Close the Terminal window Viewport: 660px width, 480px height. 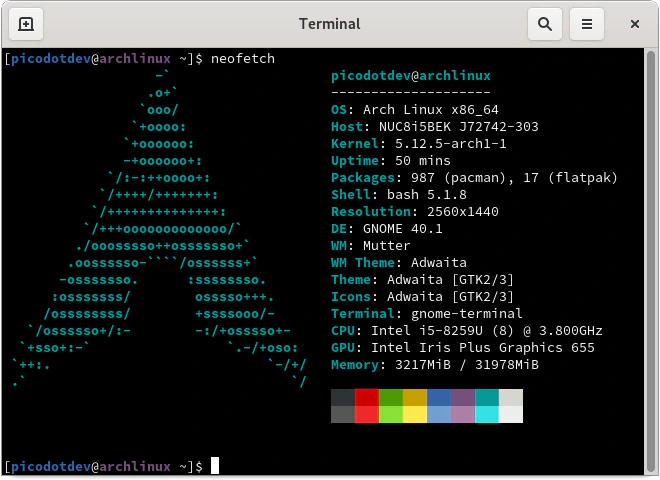coord(635,24)
